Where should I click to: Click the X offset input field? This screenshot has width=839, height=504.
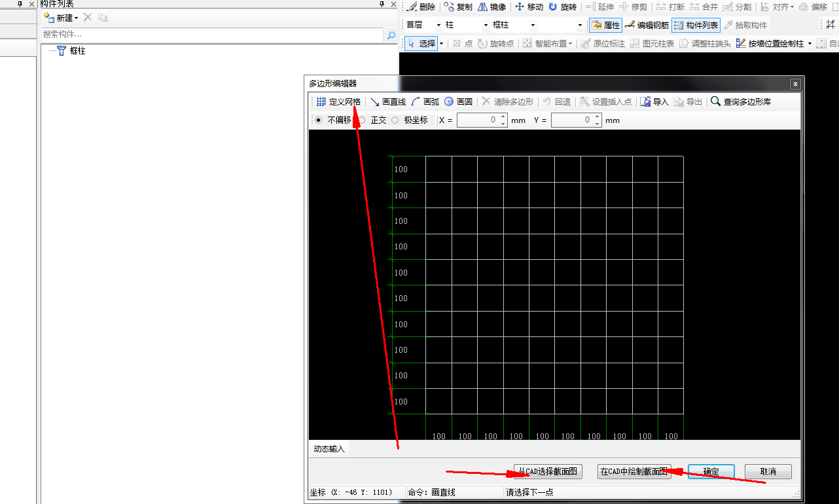coord(478,120)
